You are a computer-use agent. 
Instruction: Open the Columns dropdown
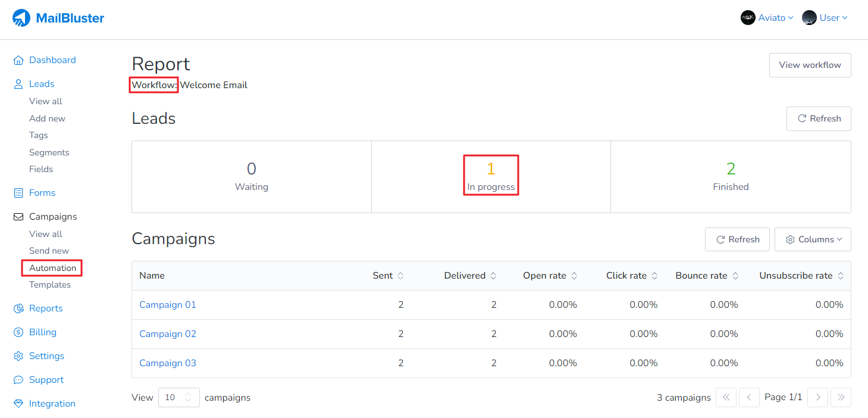point(813,239)
